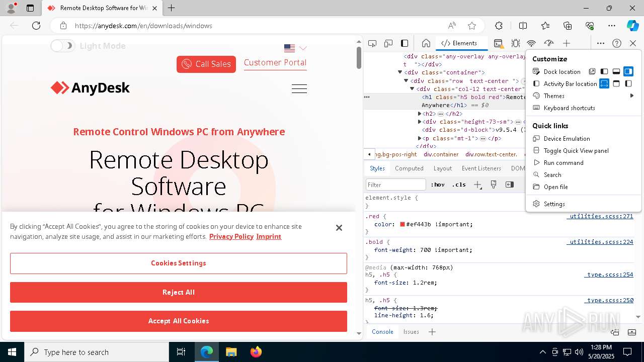Click Accept All Cookies button
Image resolution: width=644 pixels, height=362 pixels.
(x=179, y=321)
